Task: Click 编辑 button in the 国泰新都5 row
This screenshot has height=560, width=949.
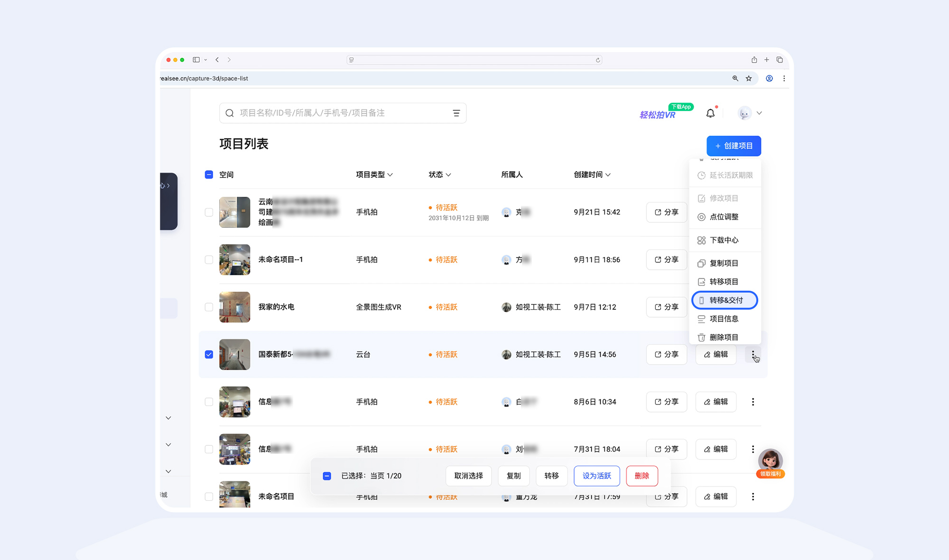Action: [x=716, y=354]
